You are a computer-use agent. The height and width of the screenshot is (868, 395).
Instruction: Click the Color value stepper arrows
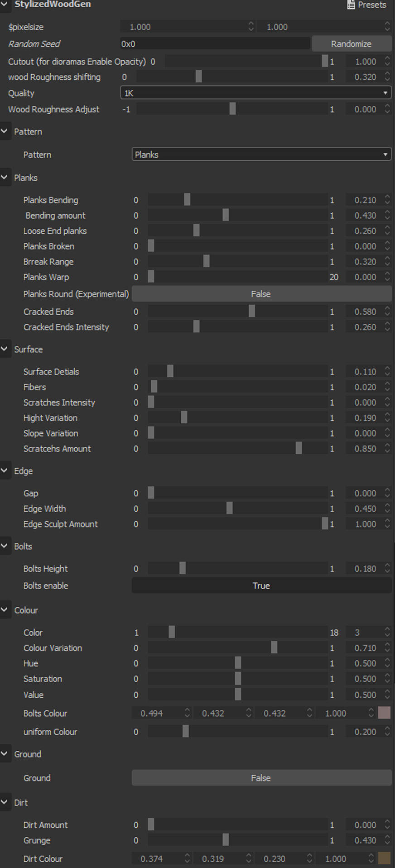[387, 632]
